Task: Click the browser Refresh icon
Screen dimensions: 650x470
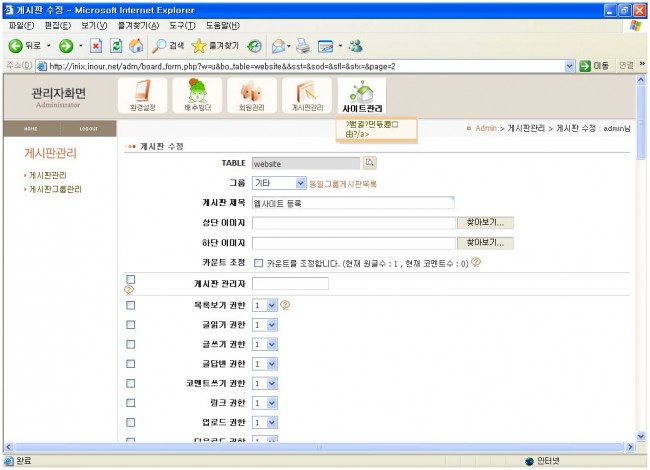Action: (116, 46)
